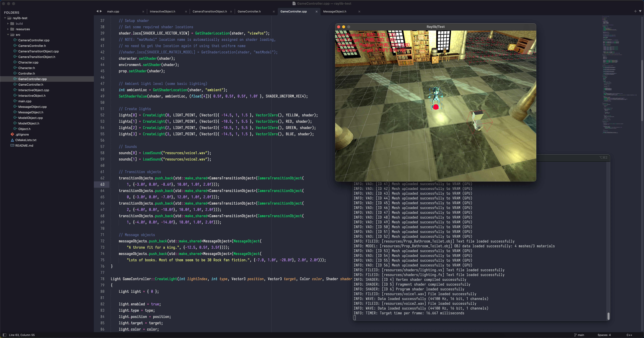Click the terminal scrollbar thumb
The height and width of the screenshot is (338, 644).
tap(608, 316)
